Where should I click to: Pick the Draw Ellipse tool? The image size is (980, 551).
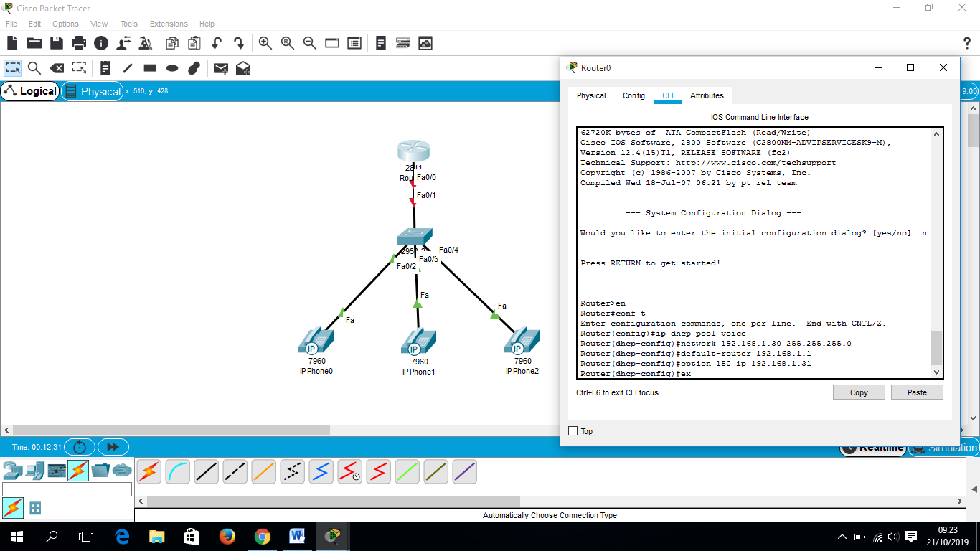coord(172,68)
